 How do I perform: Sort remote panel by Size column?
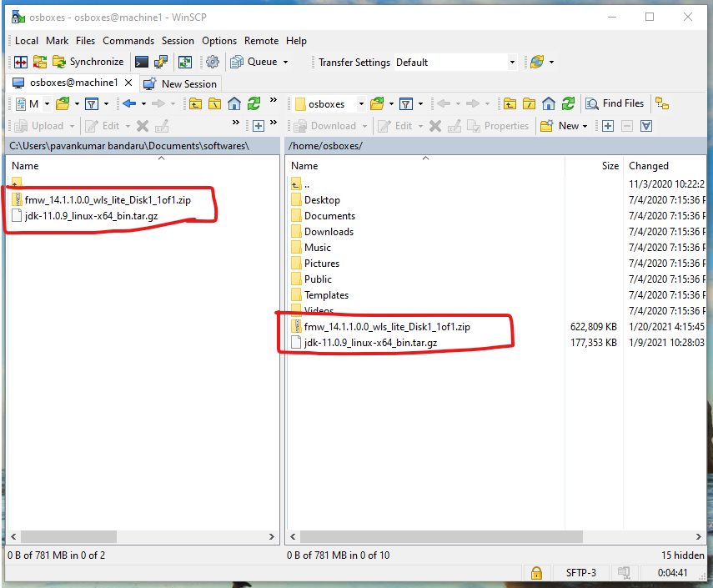(x=594, y=166)
